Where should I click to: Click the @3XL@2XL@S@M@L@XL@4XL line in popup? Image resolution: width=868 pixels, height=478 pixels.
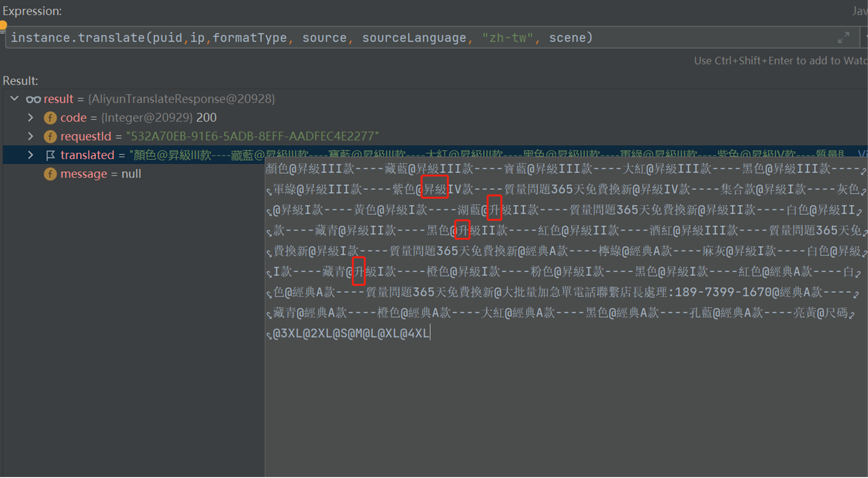click(x=351, y=333)
